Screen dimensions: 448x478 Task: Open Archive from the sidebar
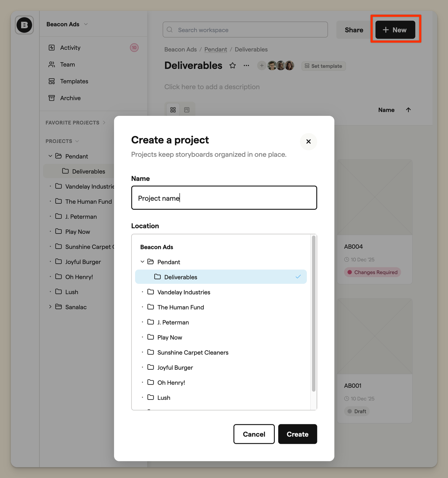point(70,98)
